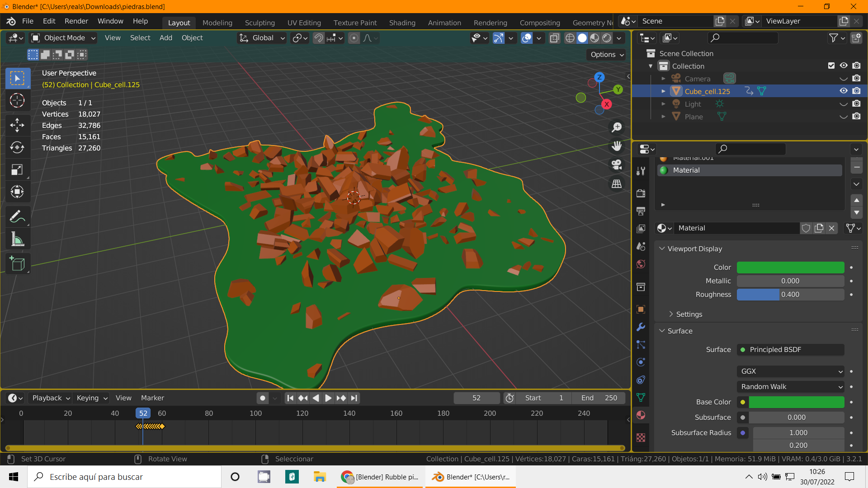Open the Object Mode dropdown

[64, 38]
